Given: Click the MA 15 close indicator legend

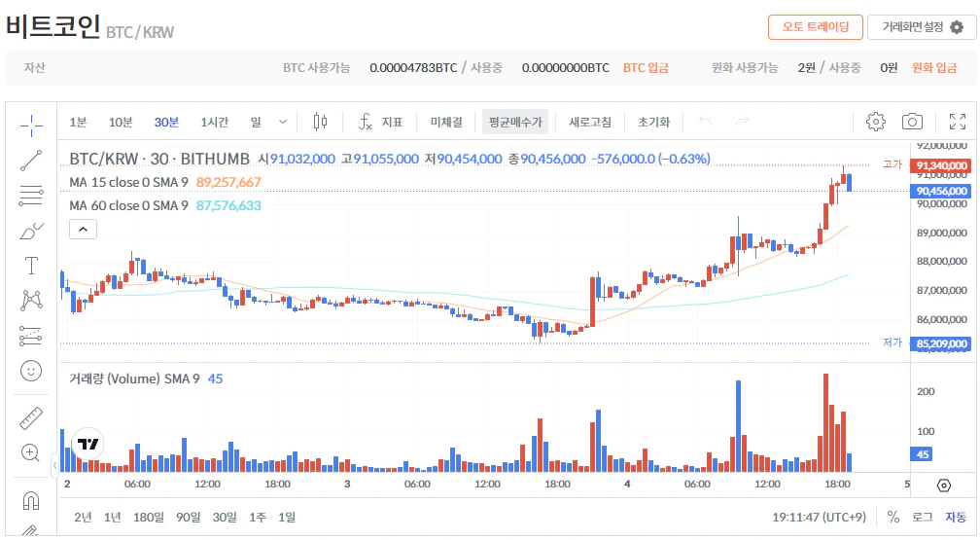Looking at the screenshot, I should [128, 182].
